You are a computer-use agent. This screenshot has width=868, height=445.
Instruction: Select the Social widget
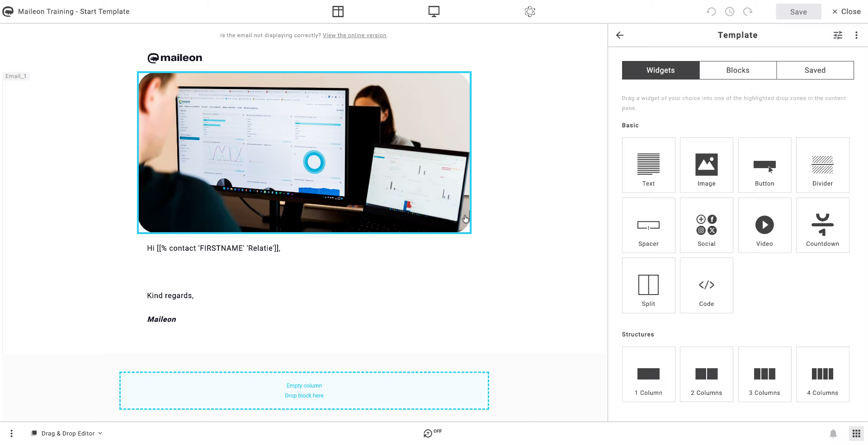point(706,225)
